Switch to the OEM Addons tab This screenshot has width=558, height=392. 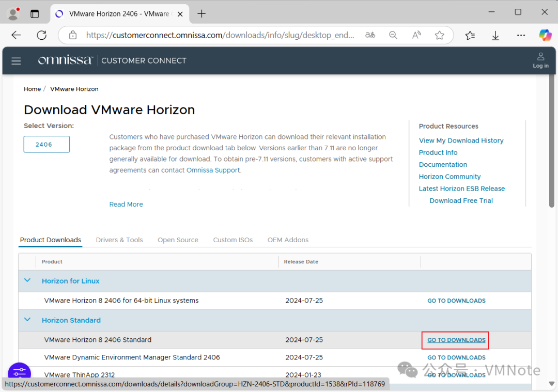tap(288, 240)
